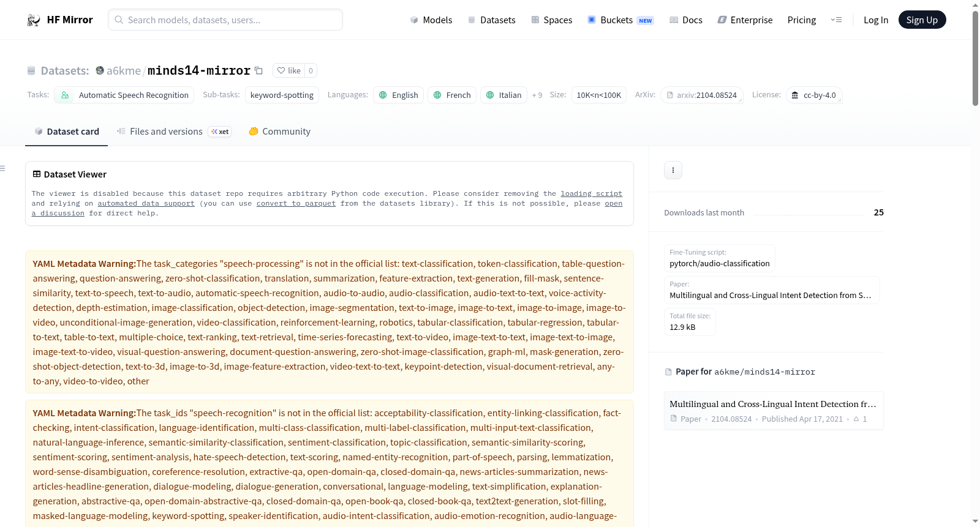Click the cc-by-4.0 license icon
980x527 pixels.
pyautogui.click(x=795, y=95)
